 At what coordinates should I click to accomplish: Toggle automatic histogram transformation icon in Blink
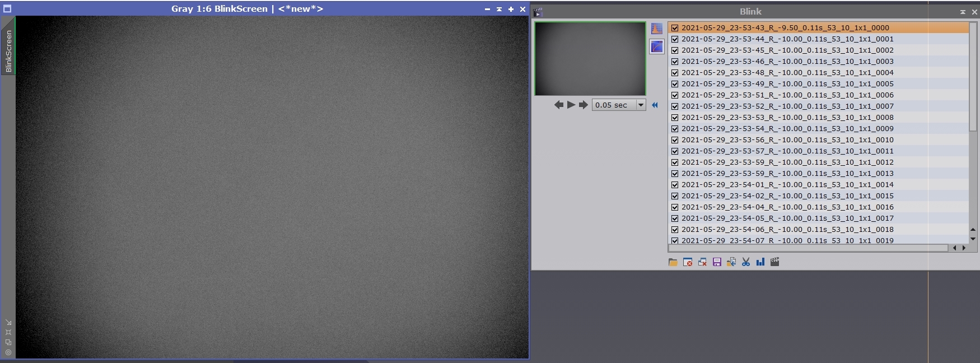pos(657,29)
